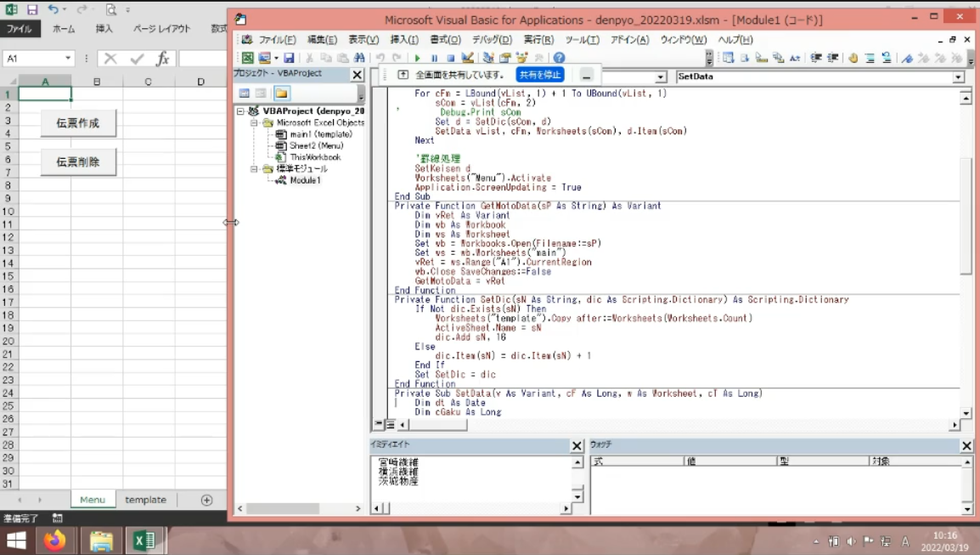Click the View Microsoft Excel icon

coord(247,58)
